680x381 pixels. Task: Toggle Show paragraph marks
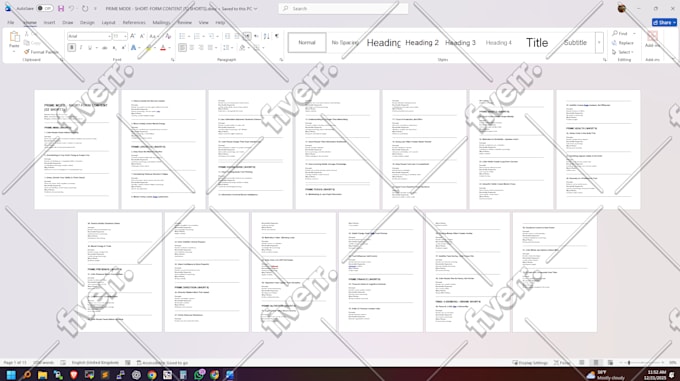(x=277, y=36)
